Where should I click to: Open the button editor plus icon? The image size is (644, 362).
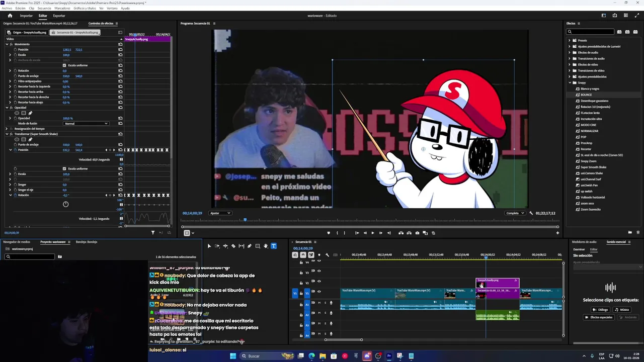557,233
